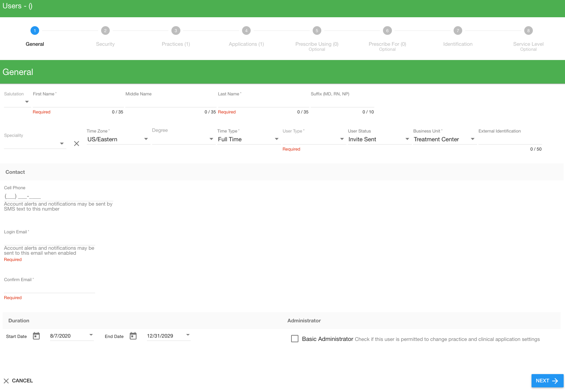Open the Start Date 8/7/2020 dropdown arrow
Viewport: 565px width, 392px height.
click(x=91, y=335)
